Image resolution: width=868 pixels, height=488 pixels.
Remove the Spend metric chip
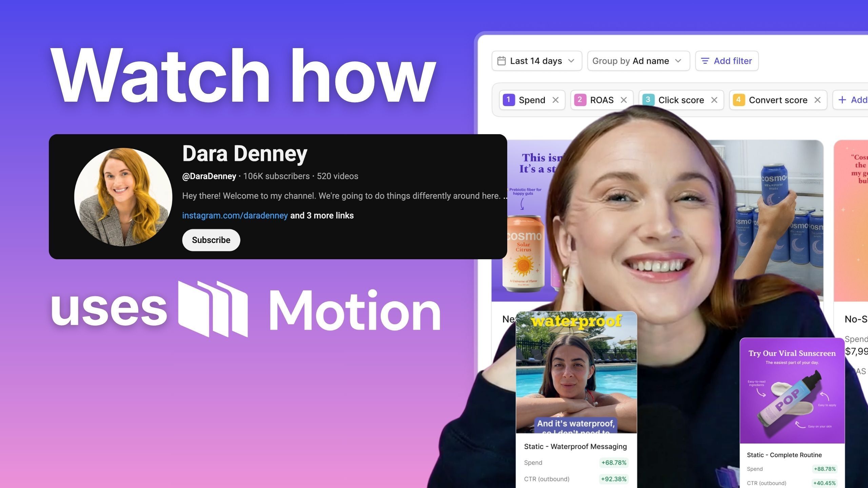click(555, 100)
